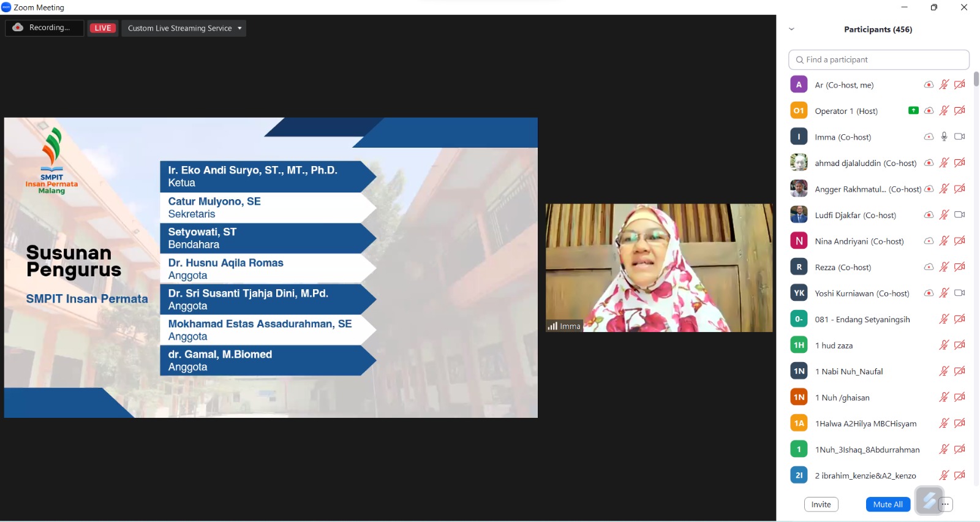Viewport: 980px width, 522px height.
Task: Click 1 Nuh /ghaisan orange avatar
Action: pos(799,397)
